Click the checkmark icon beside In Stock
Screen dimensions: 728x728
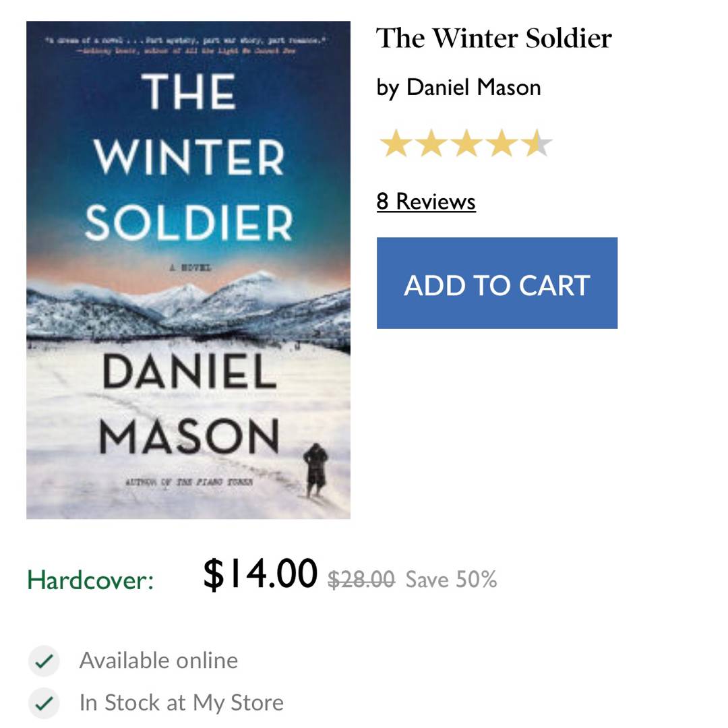click(44, 703)
